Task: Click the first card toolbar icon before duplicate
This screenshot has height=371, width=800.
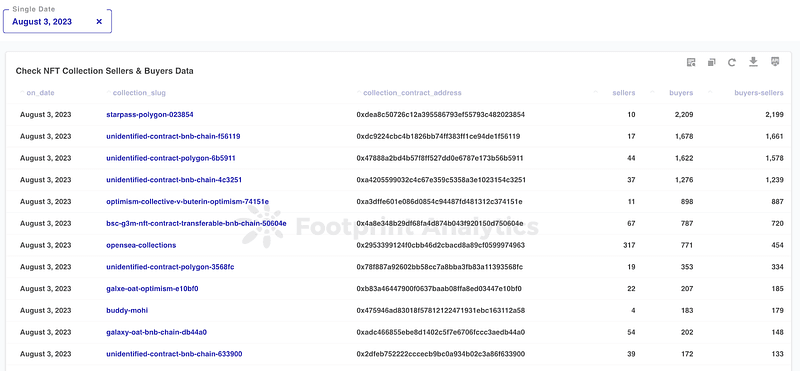Action: pyautogui.click(x=691, y=62)
